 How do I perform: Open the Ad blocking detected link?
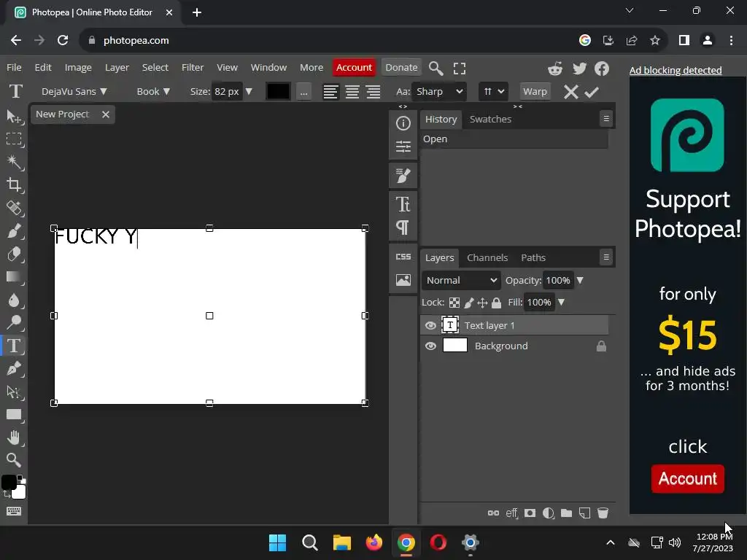(675, 70)
